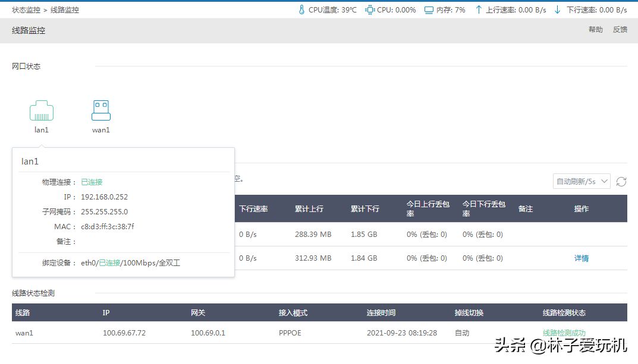The height and width of the screenshot is (364, 638).
Task: Click the circular refresh icon
Action: (621, 182)
